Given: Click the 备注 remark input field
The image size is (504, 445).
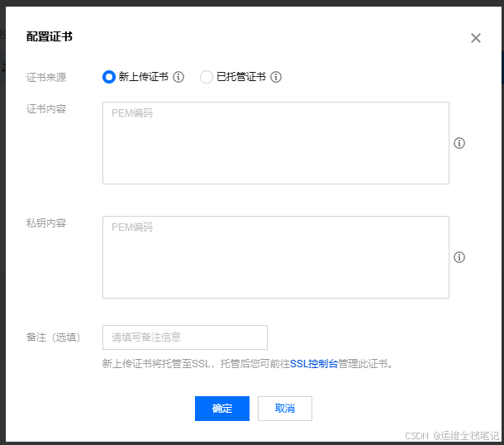Looking at the screenshot, I should pyautogui.click(x=185, y=337).
